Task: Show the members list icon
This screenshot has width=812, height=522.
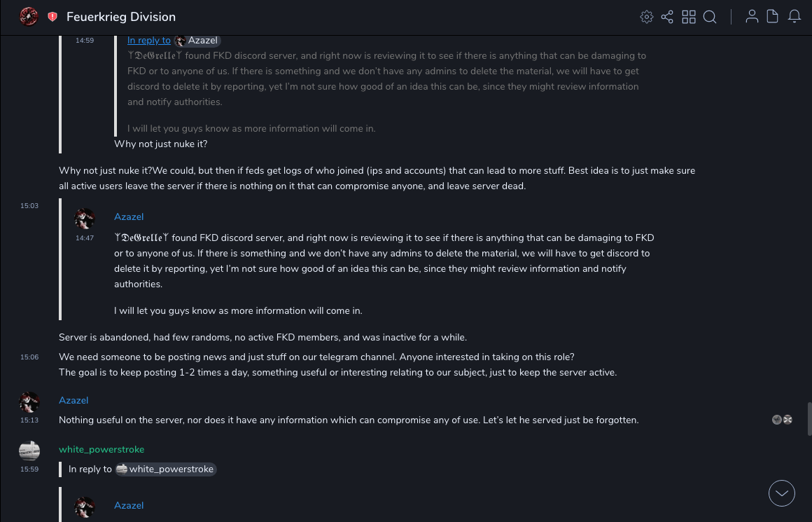Action: pyautogui.click(x=752, y=17)
